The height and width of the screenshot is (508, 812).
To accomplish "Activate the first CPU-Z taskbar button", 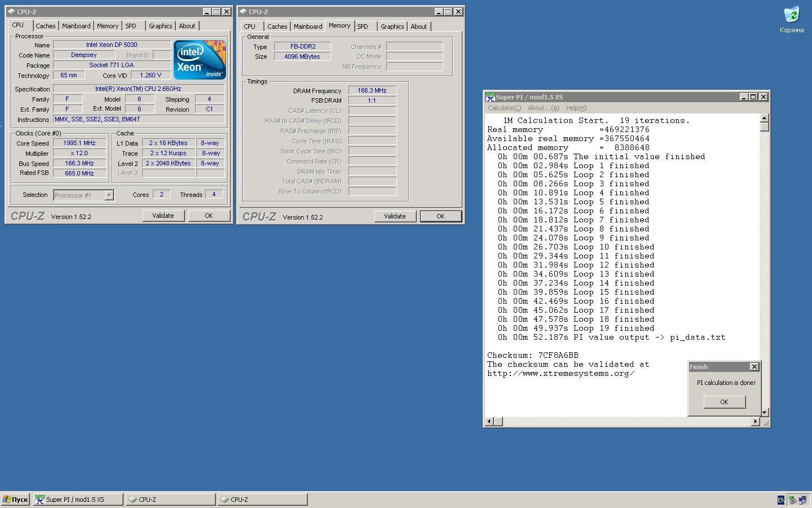I will pyautogui.click(x=170, y=500).
